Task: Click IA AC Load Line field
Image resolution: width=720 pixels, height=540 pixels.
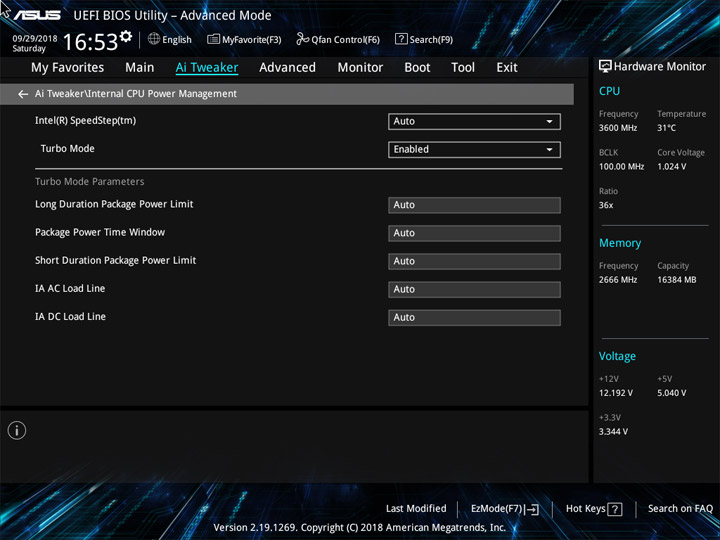Action: click(x=474, y=290)
